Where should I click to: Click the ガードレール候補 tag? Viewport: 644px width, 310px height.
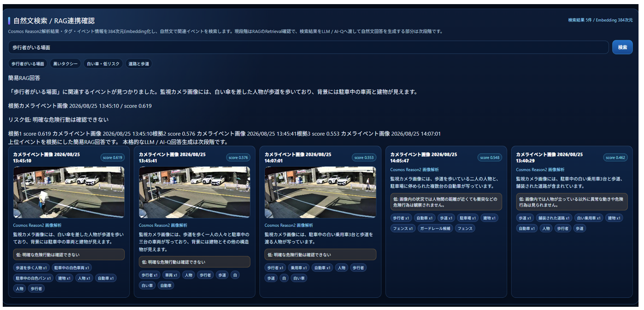pyautogui.click(x=435, y=228)
